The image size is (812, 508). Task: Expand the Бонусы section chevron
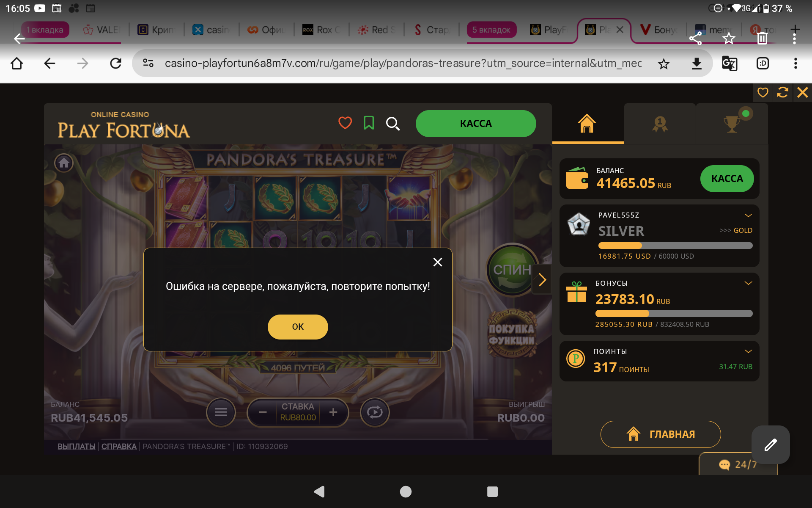(748, 283)
